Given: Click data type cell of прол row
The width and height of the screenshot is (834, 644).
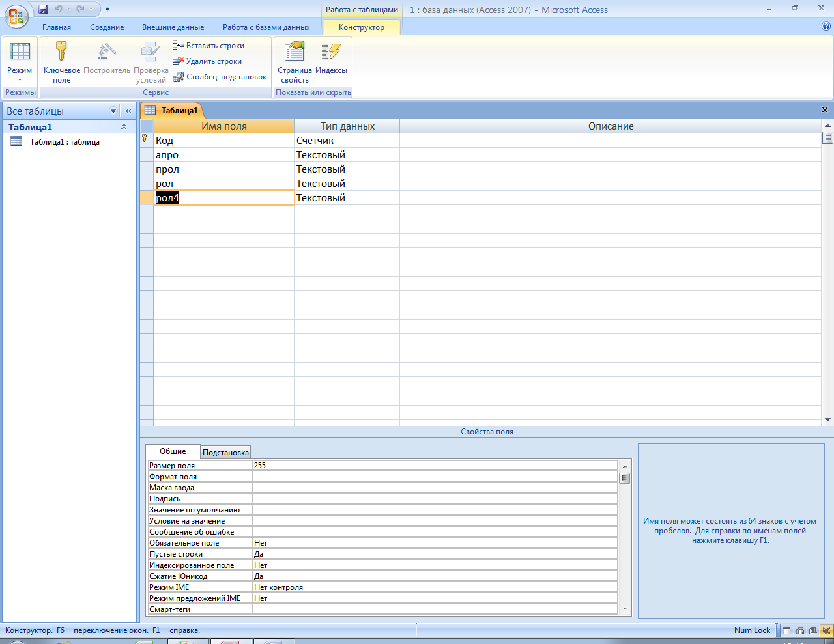Looking at the screenshot, I should 347,169.
